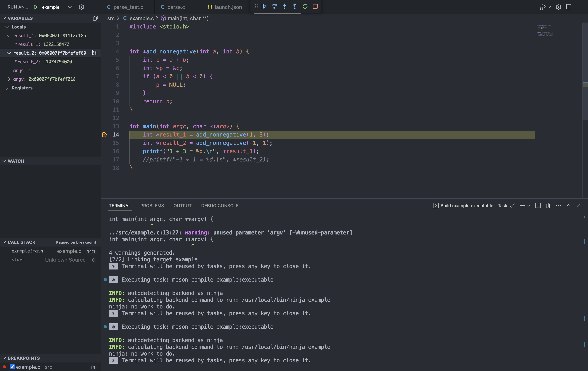Kill the terminal using the trash icon
This screenshot has height=371, width=588.
pos(548,205)
